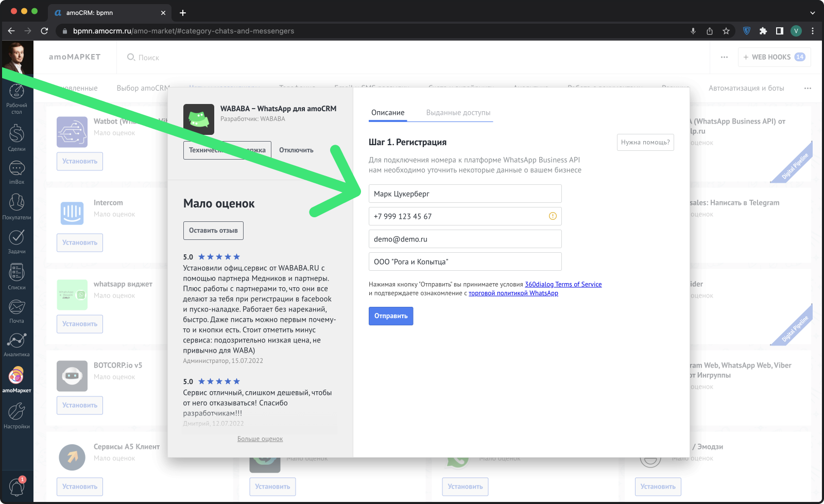Viewport: 824px width, 504px height.
Task: Open Сделки (deals) in the sidebar
Action: coord(16,137)
